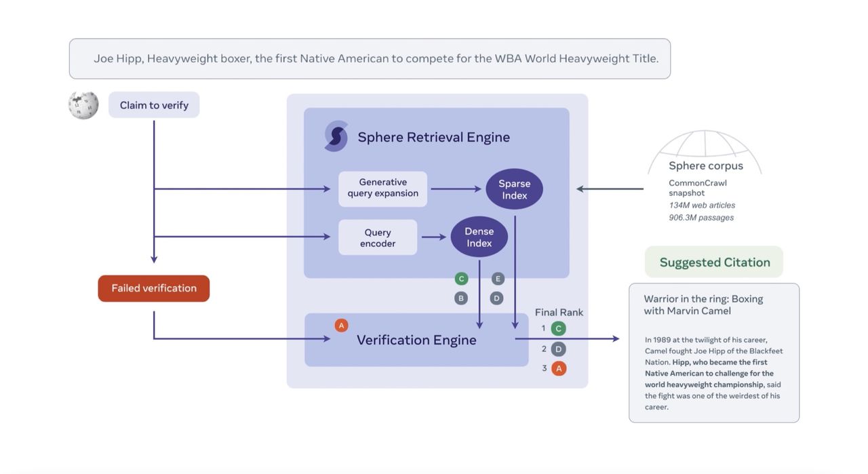
Task: Click the gray 'D' evidence badge
Action: pos(496,297)
